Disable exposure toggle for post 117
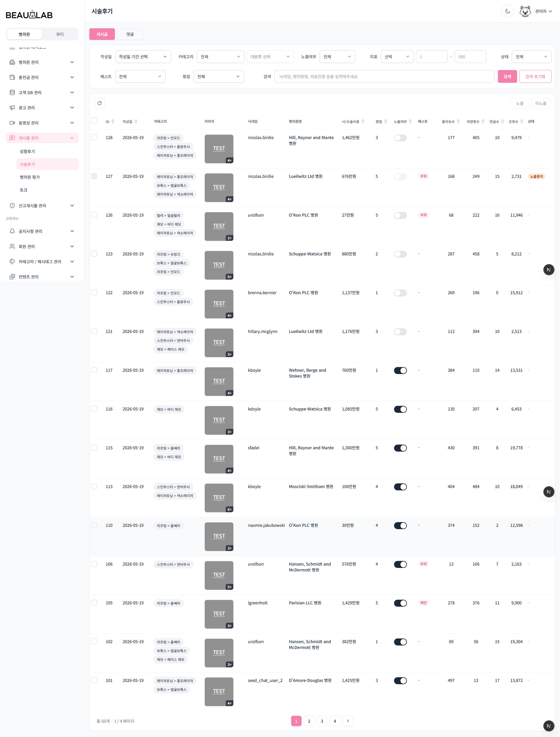The height and width of the screenshot is (737, 560). tap(400, 371)
